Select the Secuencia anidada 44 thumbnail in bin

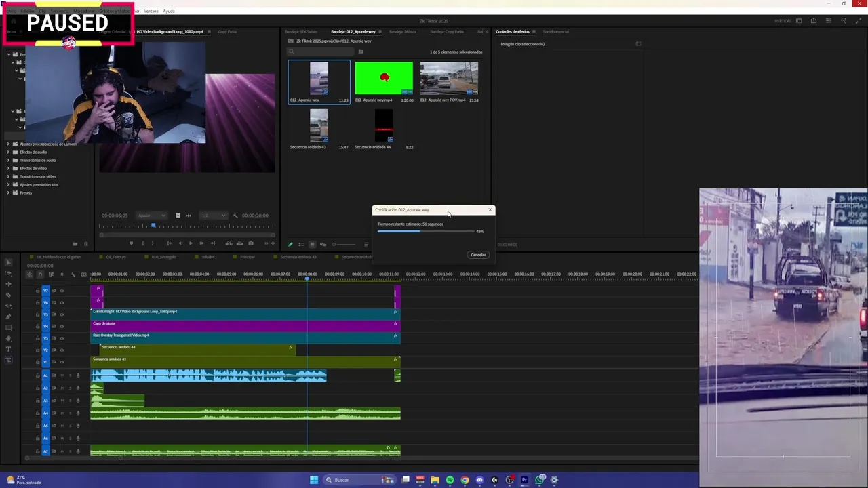pos(384,126)
